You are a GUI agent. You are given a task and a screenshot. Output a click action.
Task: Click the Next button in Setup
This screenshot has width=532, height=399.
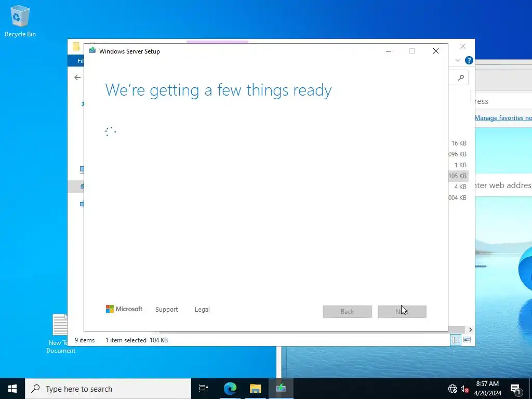tap(402, 312)
